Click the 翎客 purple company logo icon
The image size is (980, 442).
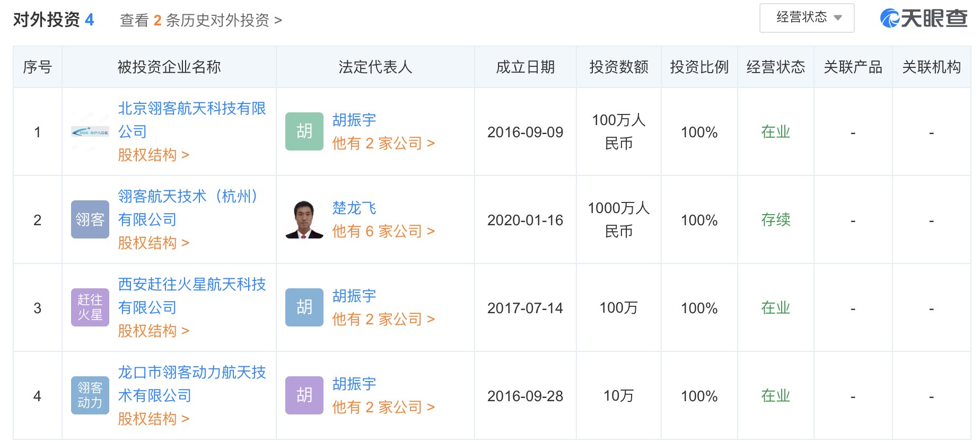pyautogui.click(x=90, y=219)
